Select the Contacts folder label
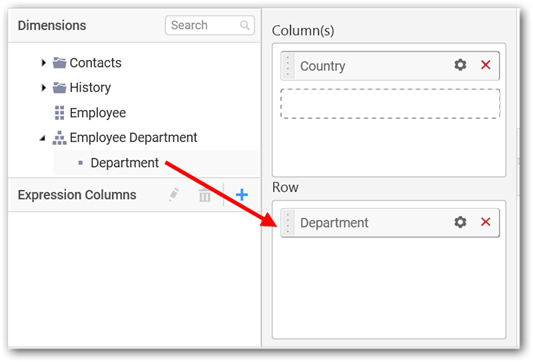 click(x=96, y=63)
